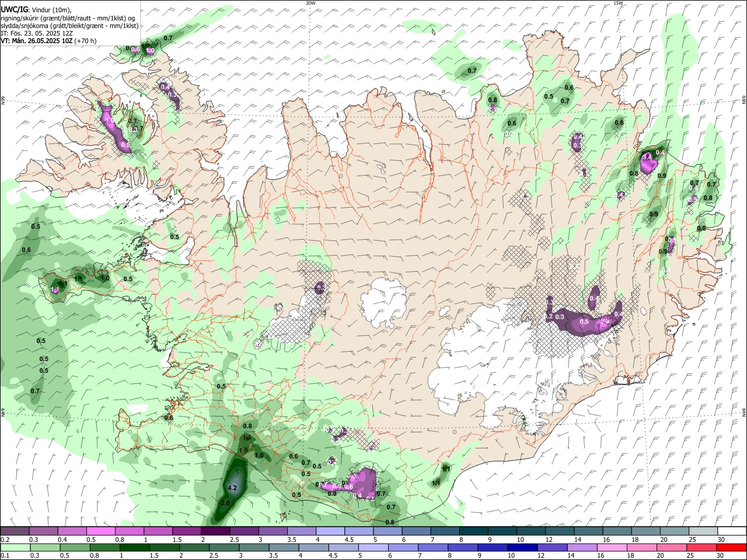747x560 pixels.
Task: Click the deep navy blue 10 rain swatch
Action: point(522,547)
